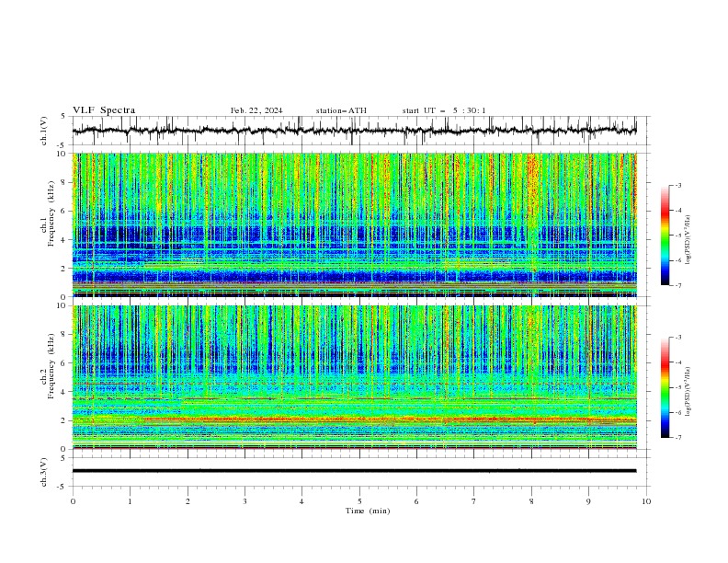
Task: Click the "-7" tick on ch.1 colorbar
Action: [677, 285]
